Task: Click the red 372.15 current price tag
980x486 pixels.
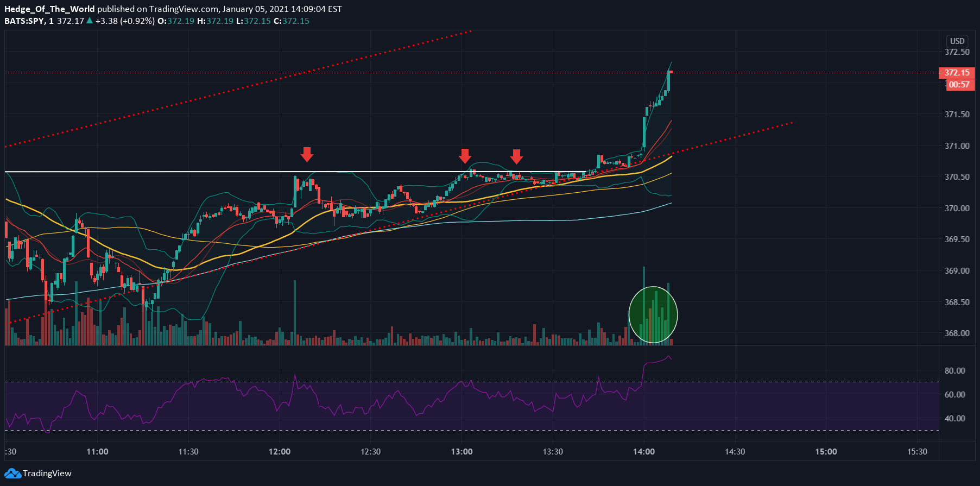Action: (x=956, y=73)
